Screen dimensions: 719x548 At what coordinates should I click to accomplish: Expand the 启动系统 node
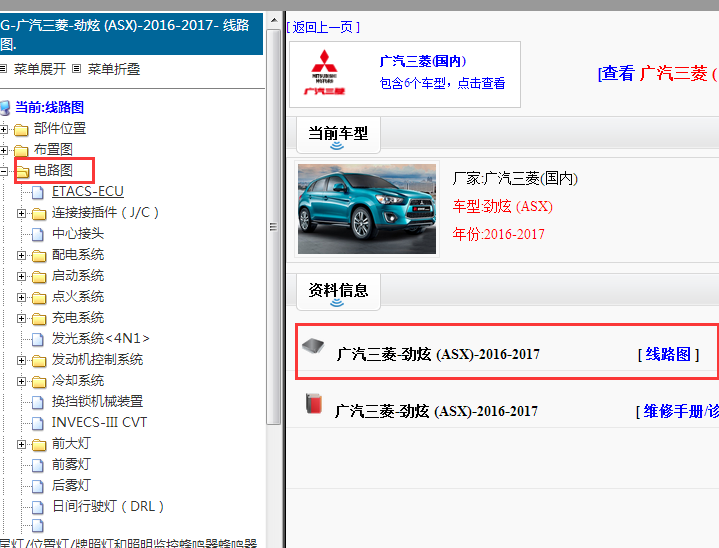(21, 277)
